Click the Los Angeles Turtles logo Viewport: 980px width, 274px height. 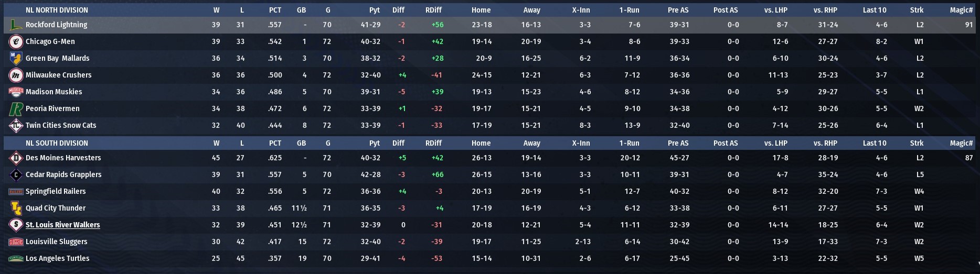[16, 258]
